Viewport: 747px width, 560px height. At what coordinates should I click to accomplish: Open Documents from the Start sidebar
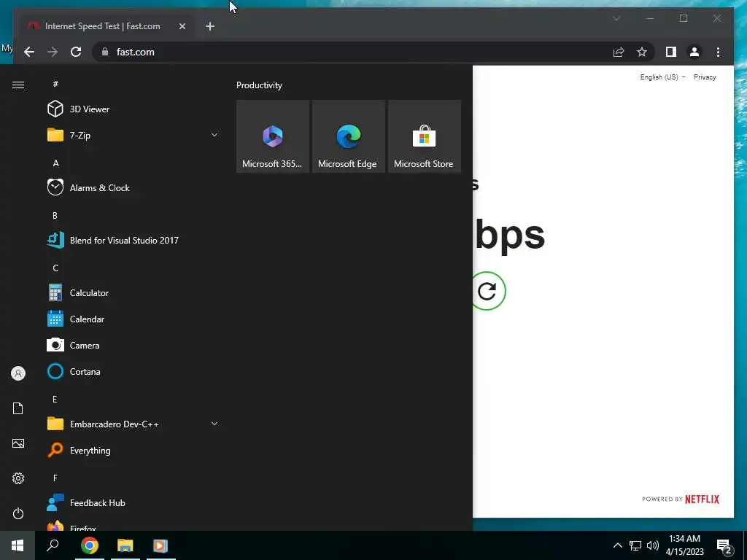[18, 408]
